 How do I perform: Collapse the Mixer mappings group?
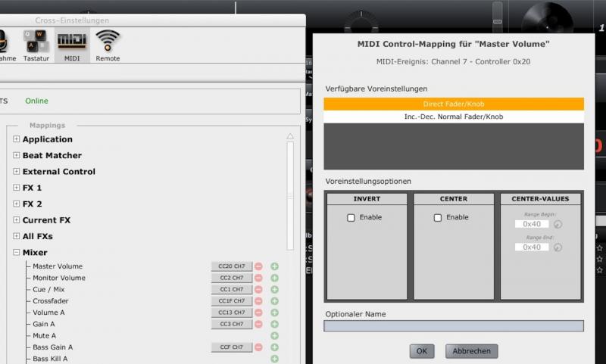(17, 253)
